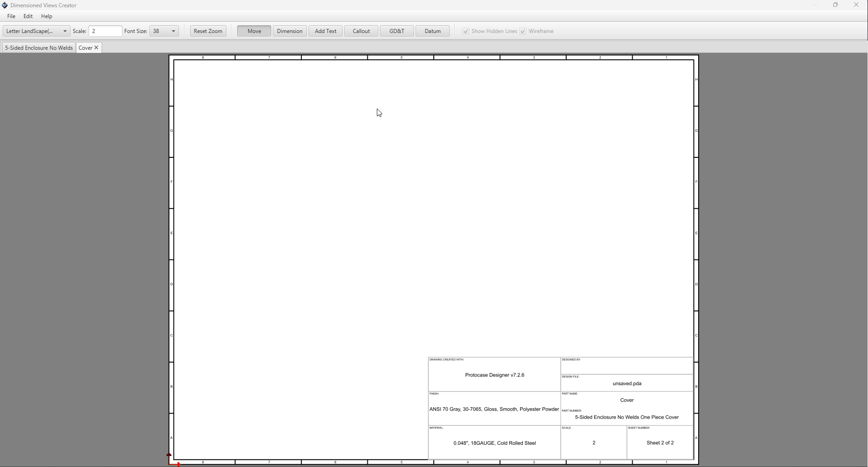Close the Cover tab
The height and width of the screenshot is (467, 868).
coord(96,47)
